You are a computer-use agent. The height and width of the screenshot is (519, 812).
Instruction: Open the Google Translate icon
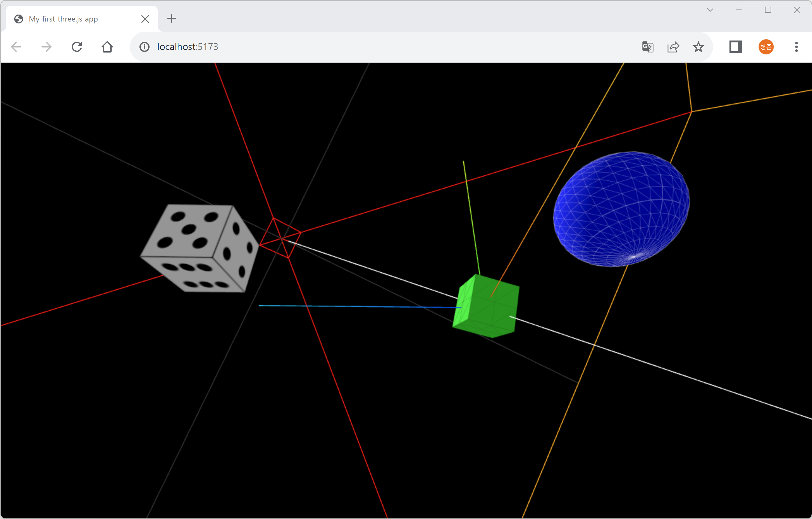[648, 47]
